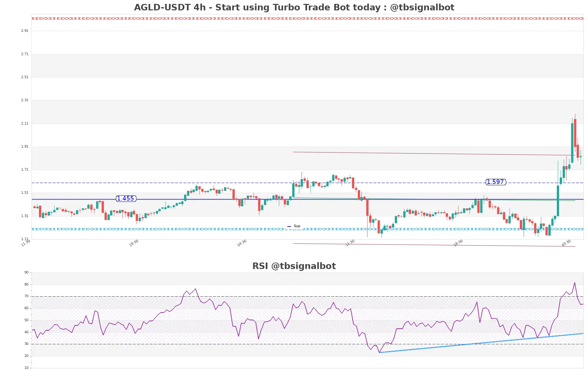This screenshot has width=588, height=392.
Task: Click the 2.11 price axis label
Action: (25, 124)
